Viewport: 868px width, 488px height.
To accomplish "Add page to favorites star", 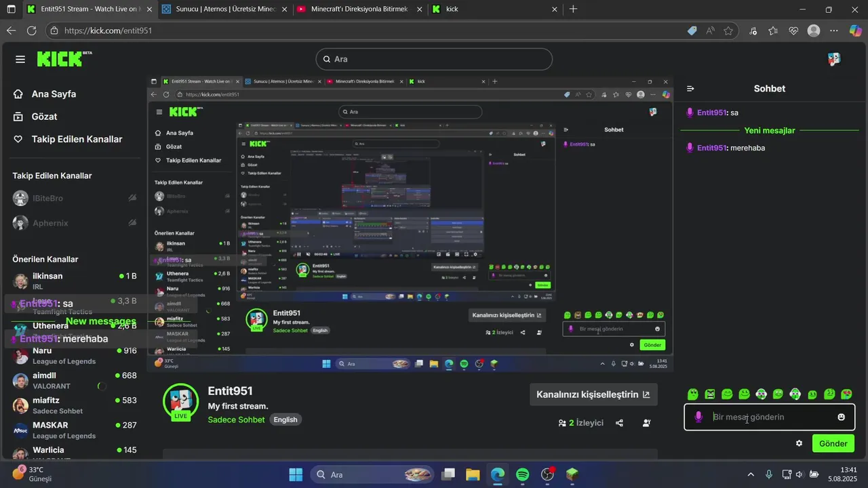I will point(728,30).
